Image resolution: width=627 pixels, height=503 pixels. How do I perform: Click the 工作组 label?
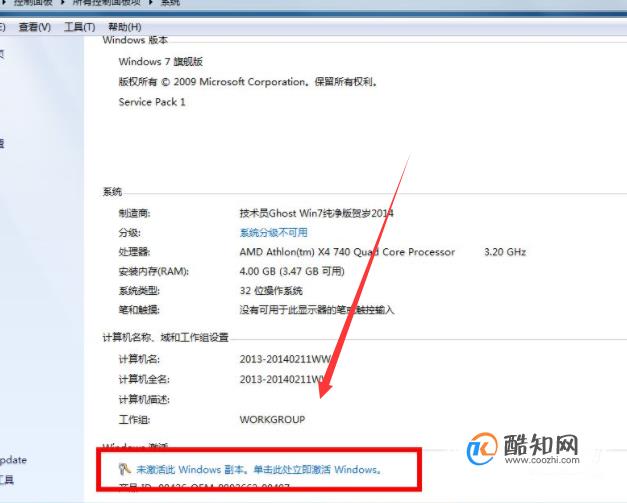click(134, 419)
